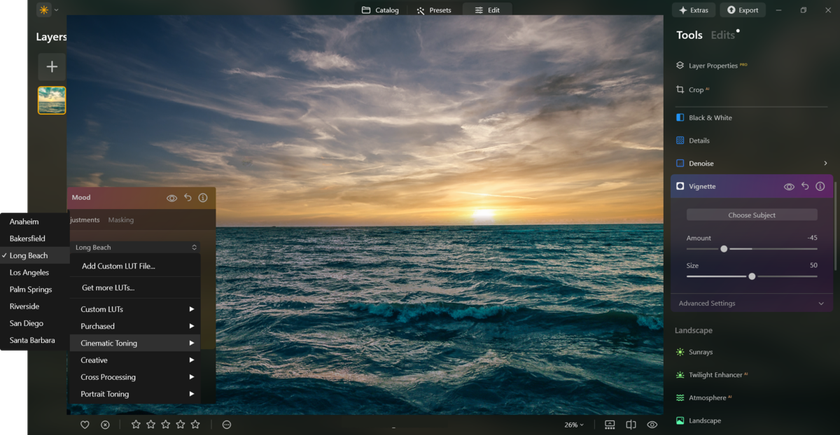The width and height of the screenshot is (840, 435).
Task: Expand Purchased submenu
Action: click(x=135, y=326)
